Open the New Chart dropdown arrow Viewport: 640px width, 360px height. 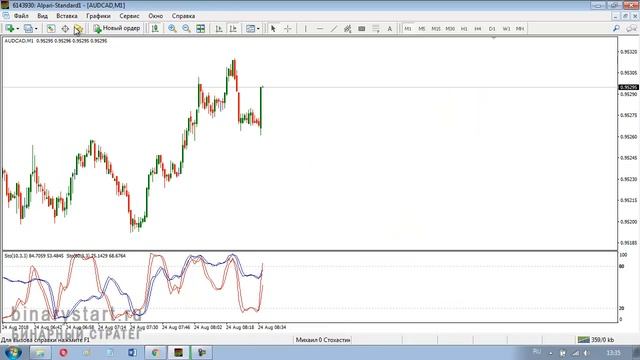18,29
